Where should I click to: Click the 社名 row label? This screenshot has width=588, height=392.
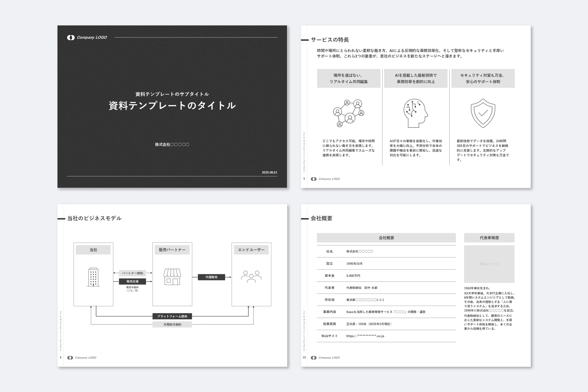[330, 252]
